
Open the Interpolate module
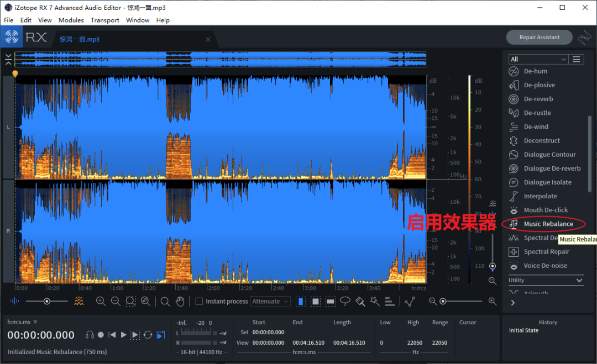click(x=545, y=196)
